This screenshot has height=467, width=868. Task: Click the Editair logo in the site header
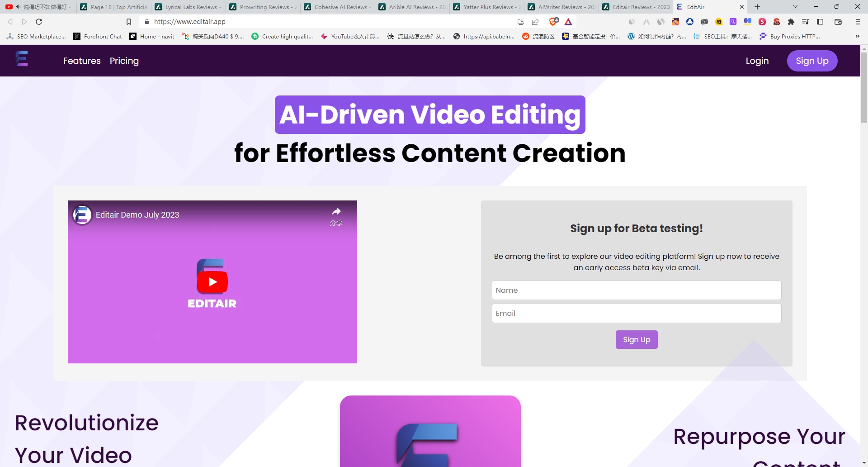22,59
